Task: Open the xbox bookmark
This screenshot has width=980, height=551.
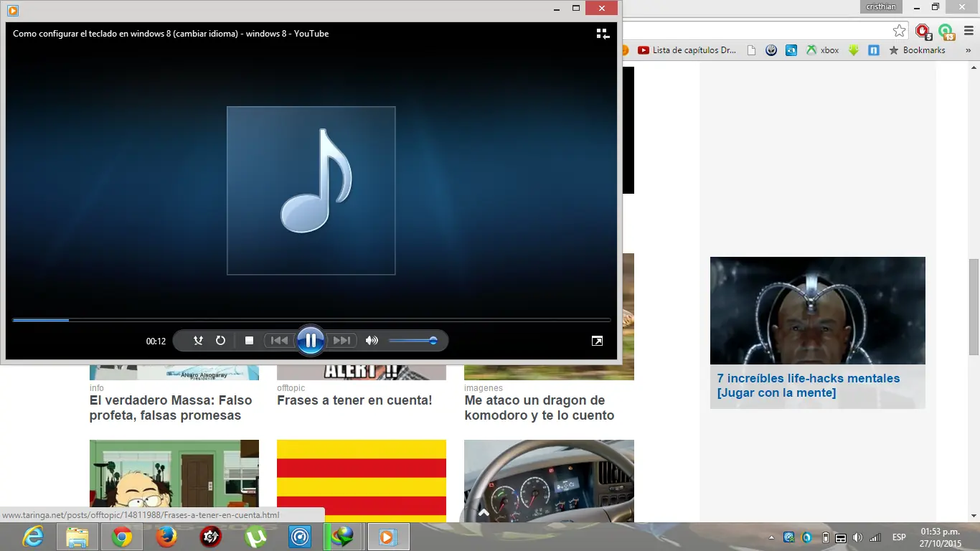Action: pyautogui.click(x=822, y=50)
